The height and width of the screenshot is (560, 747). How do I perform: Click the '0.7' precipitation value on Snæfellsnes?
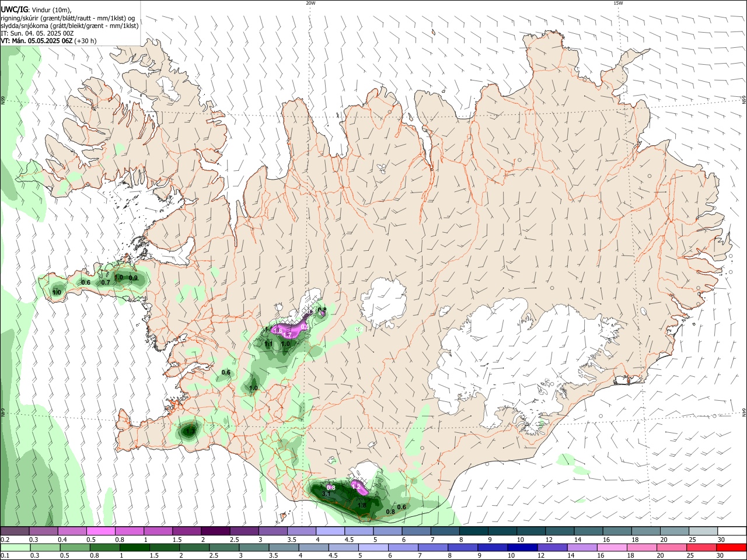(106, 282)
